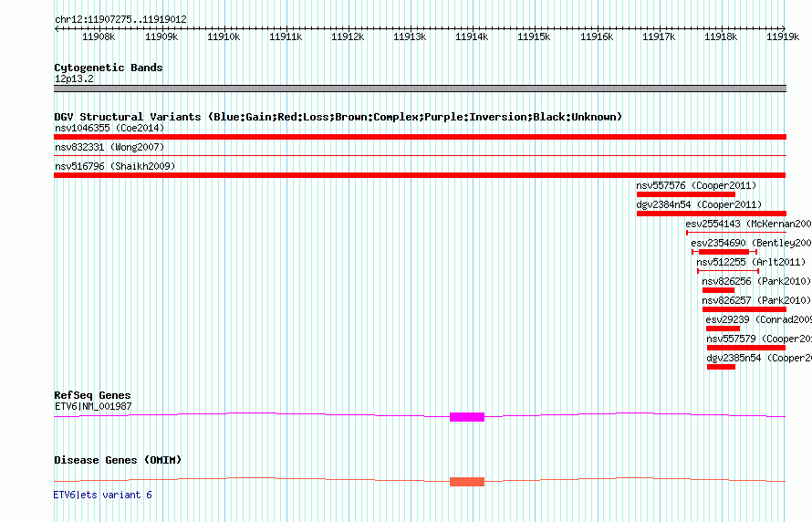Click the nsv1046355 (Coe2014) label text
This screenshot has width=812, height=522.
click(109, 128)
